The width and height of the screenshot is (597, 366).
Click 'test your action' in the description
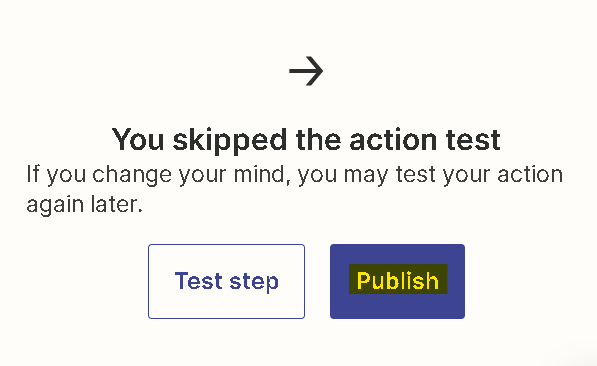click(479, 174)
